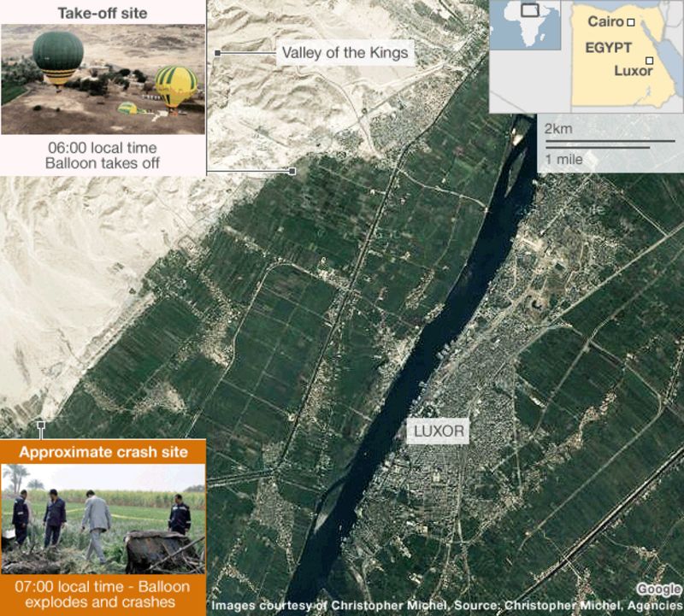The width and height of the screenshot is (684, 616).
Task: Click the Africa continent locator map
Action: click(x=524, y=26)
